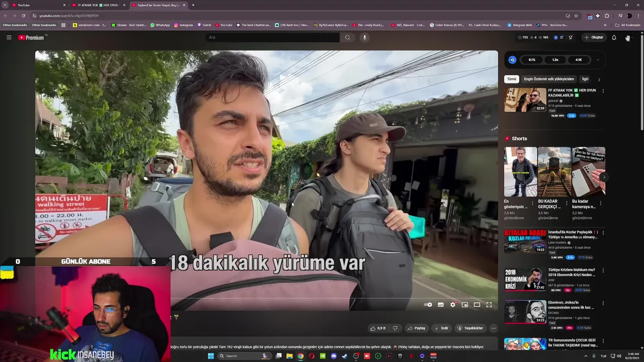This screenshot has width=644, height=362.
Task: Enter fullscreen on video player
Action: click(x=489, y=305)
